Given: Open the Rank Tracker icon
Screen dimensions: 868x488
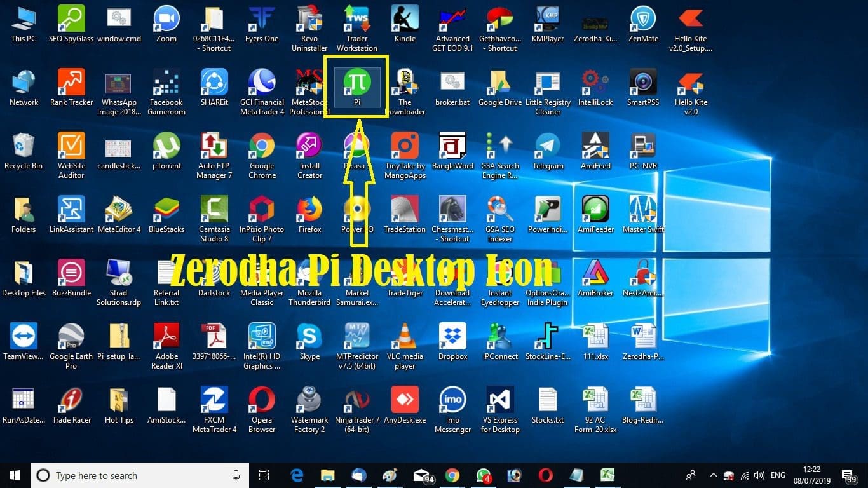Looking at the screenshot, I should coord(71,87).
